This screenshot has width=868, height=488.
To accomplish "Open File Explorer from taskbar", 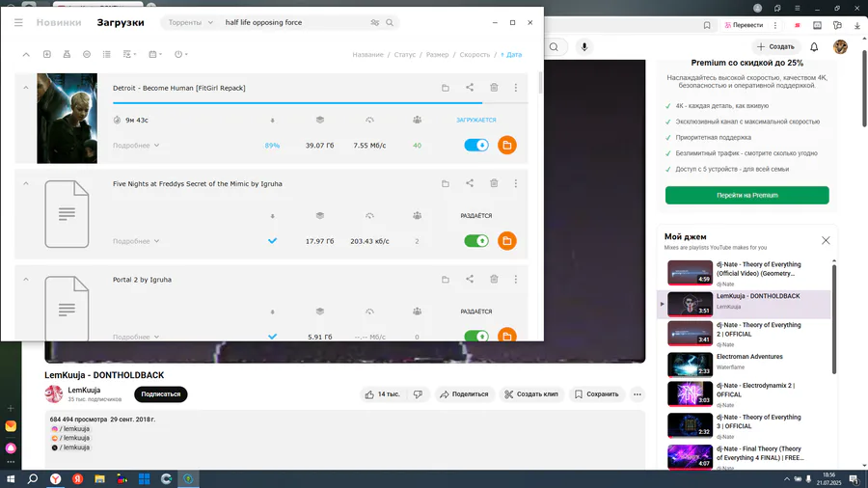I will (x=99, y=479).
